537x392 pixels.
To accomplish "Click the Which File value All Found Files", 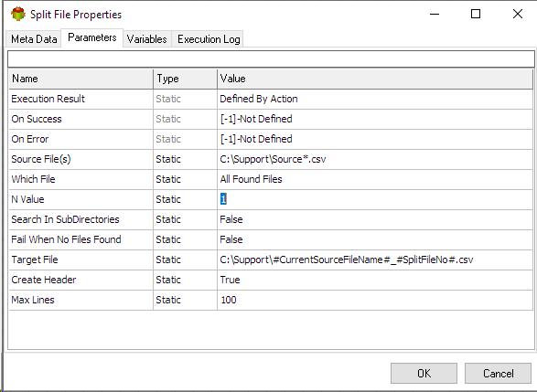I will point(375,179).
